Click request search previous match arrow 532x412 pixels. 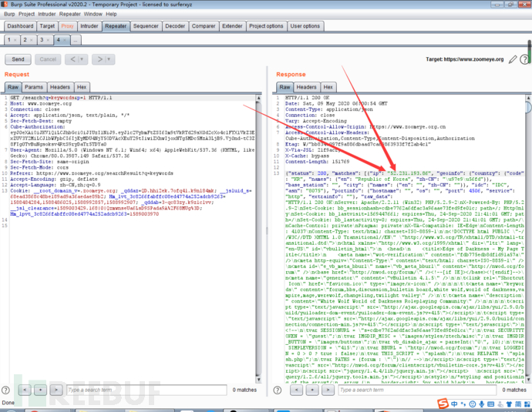point(25,390)
